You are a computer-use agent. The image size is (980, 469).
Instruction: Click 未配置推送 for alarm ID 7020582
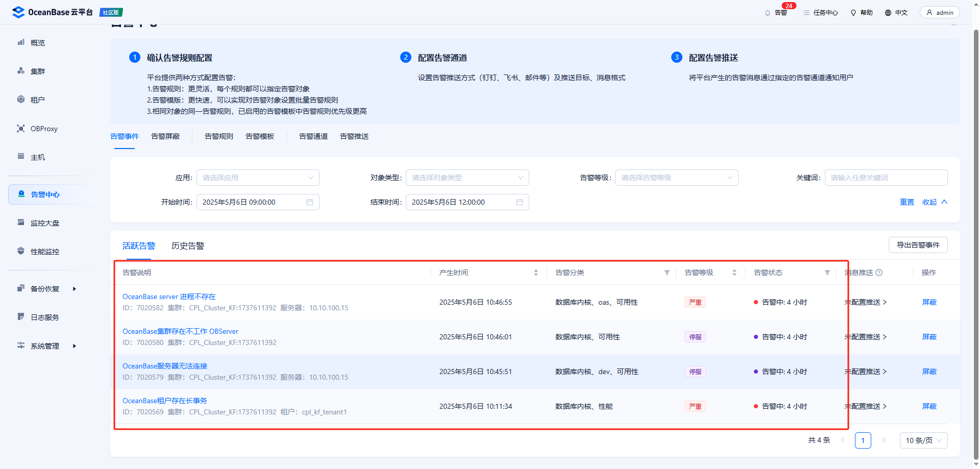click(866, 302)
